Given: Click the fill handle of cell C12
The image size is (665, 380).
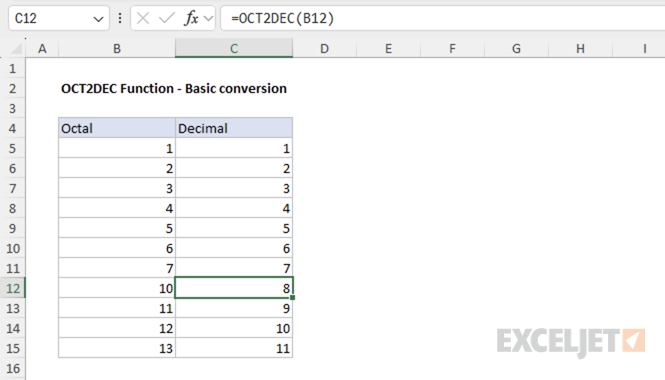Looking at the screenshot, I should point(293,297).
